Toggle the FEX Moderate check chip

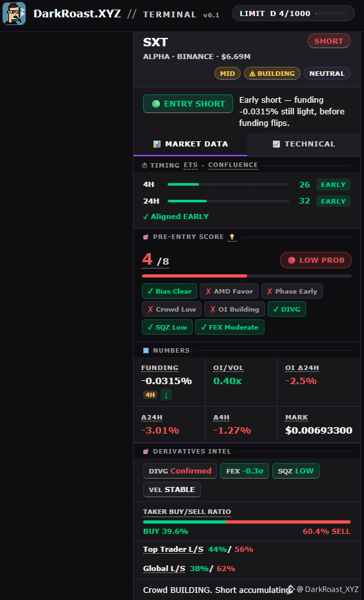point(230,327)
